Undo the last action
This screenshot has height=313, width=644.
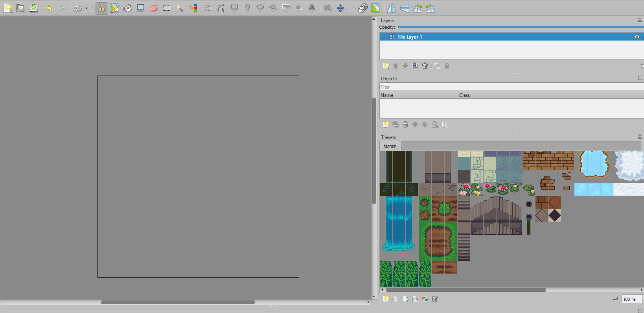pyautogui.click(x=49, y=8)
